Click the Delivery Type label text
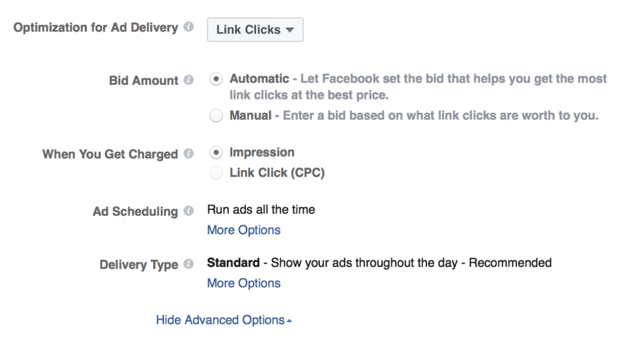Screen dimensions: 644x363 138,265
